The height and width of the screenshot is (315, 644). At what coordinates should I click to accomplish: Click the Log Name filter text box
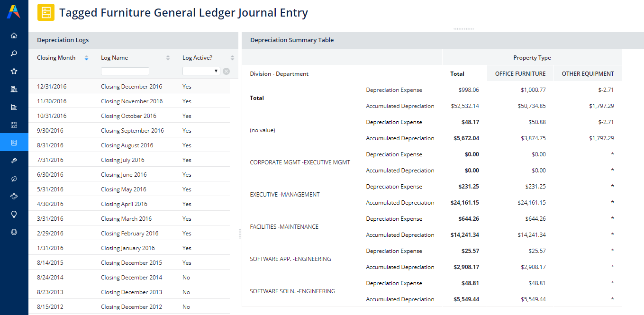coord(125,71)
